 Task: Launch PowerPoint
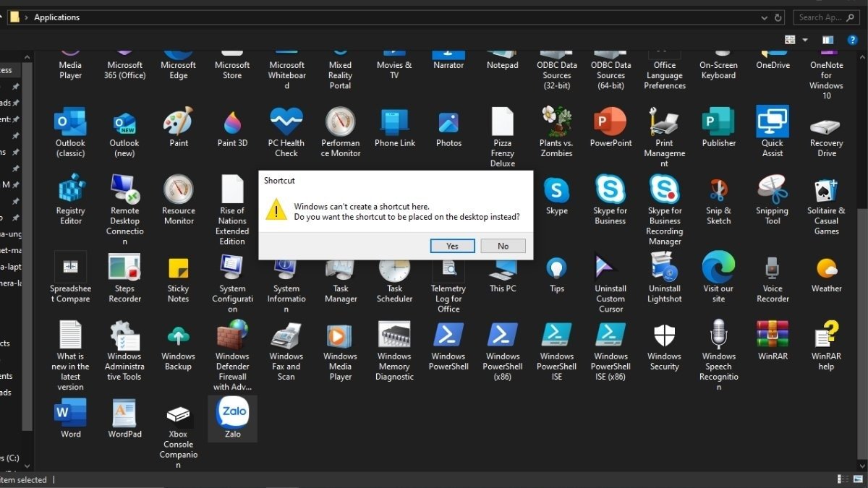click(x=610, y=123)
